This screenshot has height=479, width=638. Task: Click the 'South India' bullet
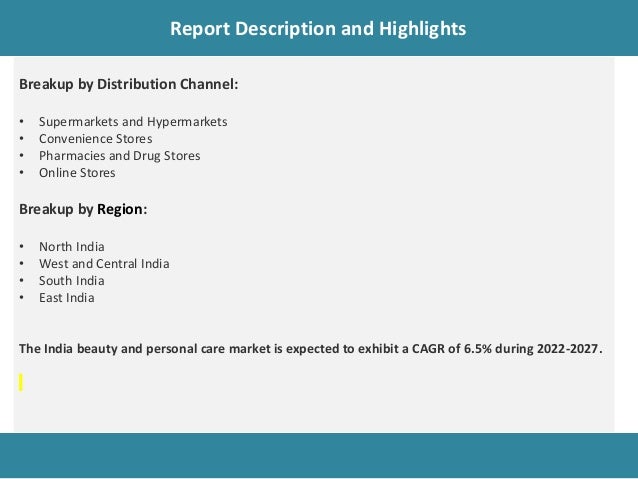point(72,281)
